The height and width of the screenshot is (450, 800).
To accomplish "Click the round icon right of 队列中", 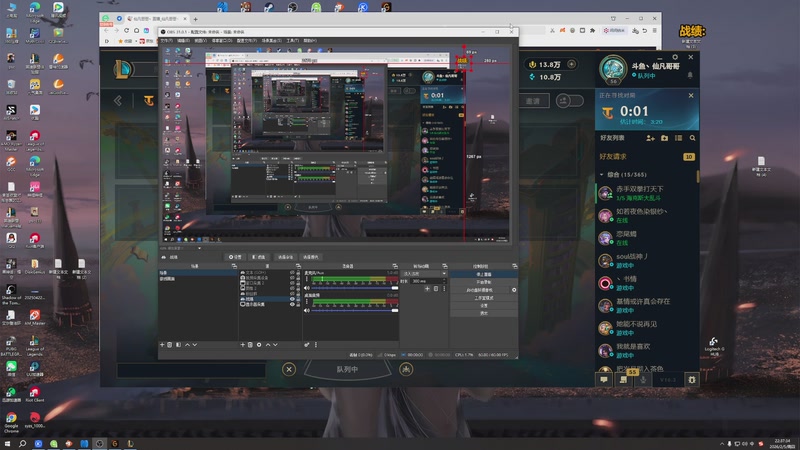I will [x=406, y=369].
